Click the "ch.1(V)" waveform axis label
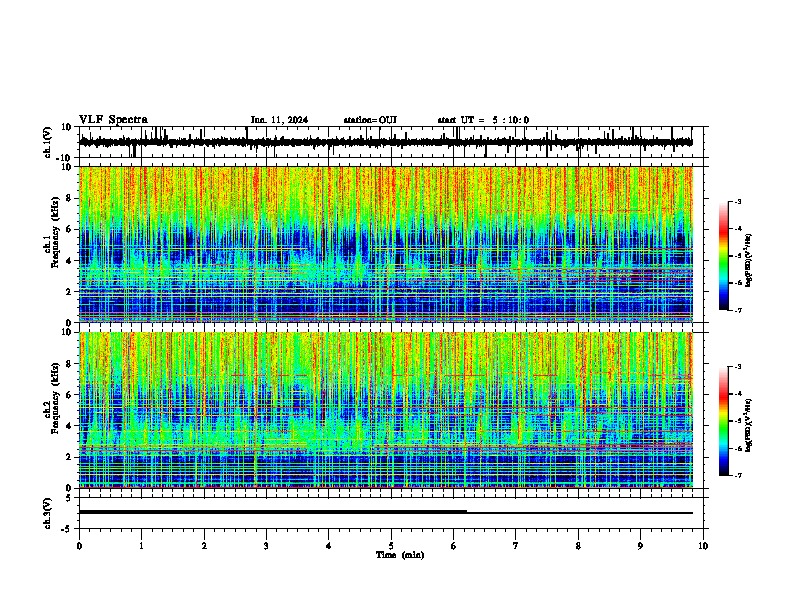This screenshot has height=612, width=792. [48, 142]
